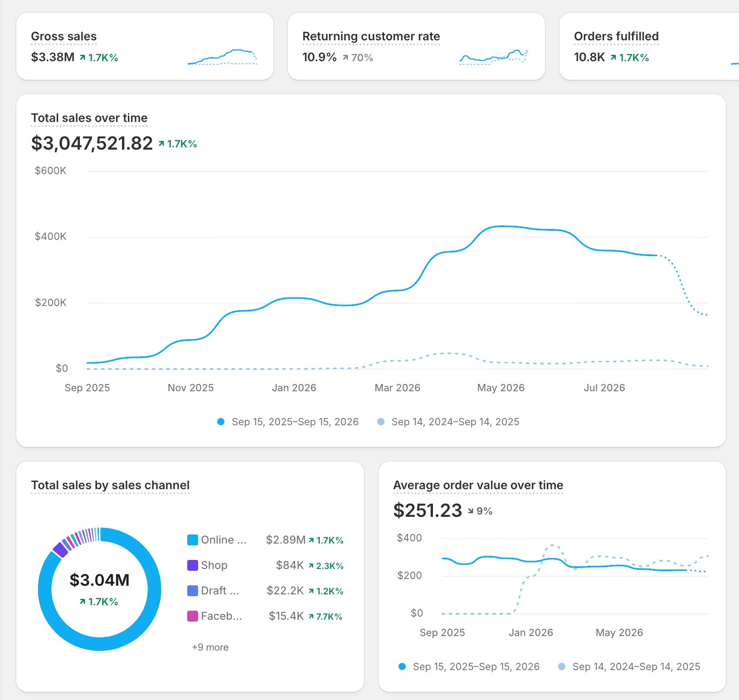Select the Draft channel legend label
Screen dimensions: 739x700
click(x=219, y=591)
